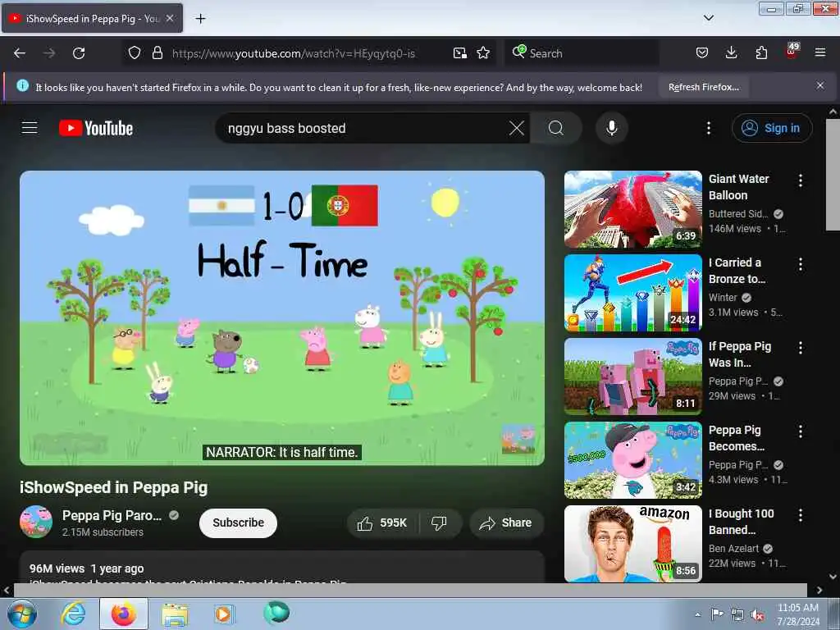The height and width of the screenshot is (630, 840).
Task: Click the Firefox Search field
Action: tap(582, 53)
